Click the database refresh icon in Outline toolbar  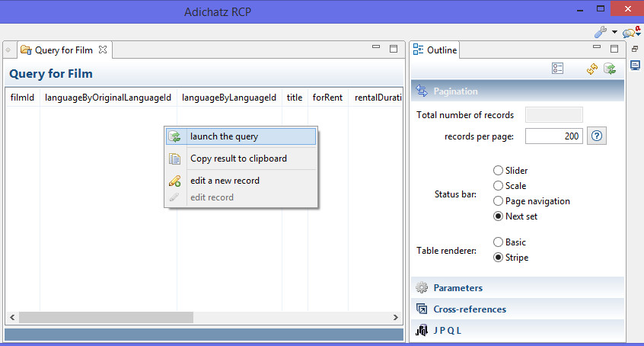pyautogui.click(x=610, y=69)
